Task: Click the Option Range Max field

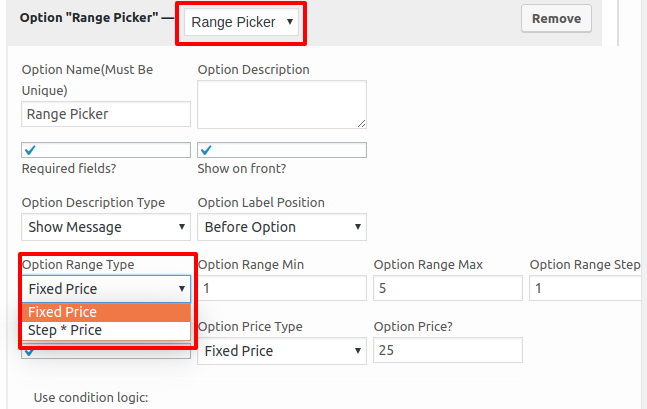Action: coord(448,288)
